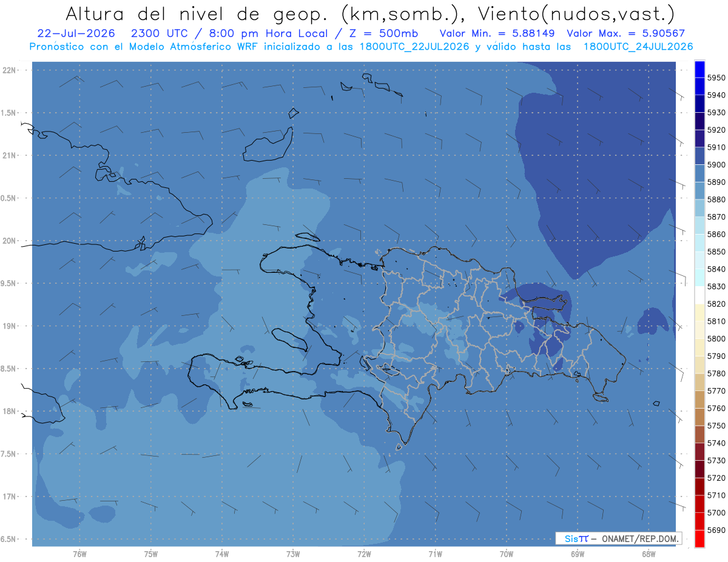Select the swatch between 5870 and 5880
Image resolution: width=728 pixels, height=562 pixels.
click(x=699, y=208)
